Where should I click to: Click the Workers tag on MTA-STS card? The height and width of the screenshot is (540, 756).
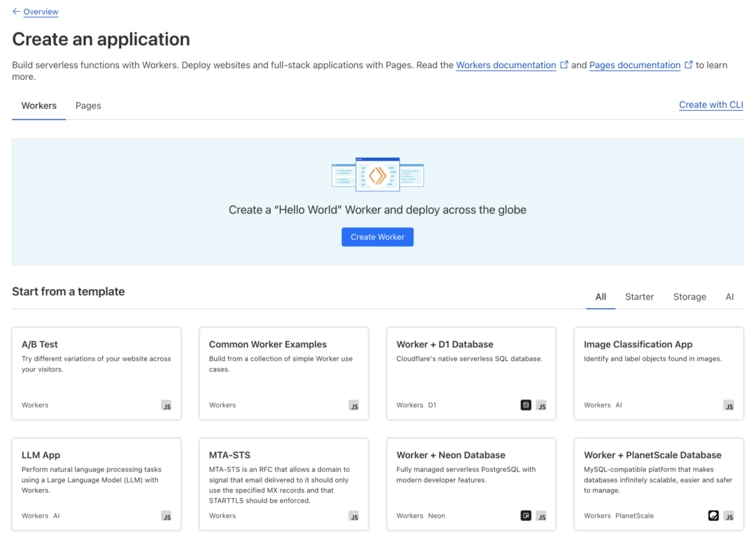click(222, 516)
